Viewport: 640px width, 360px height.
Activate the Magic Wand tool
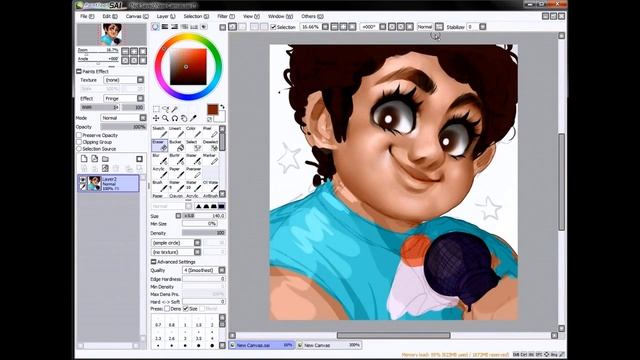(x=175, y=109)
